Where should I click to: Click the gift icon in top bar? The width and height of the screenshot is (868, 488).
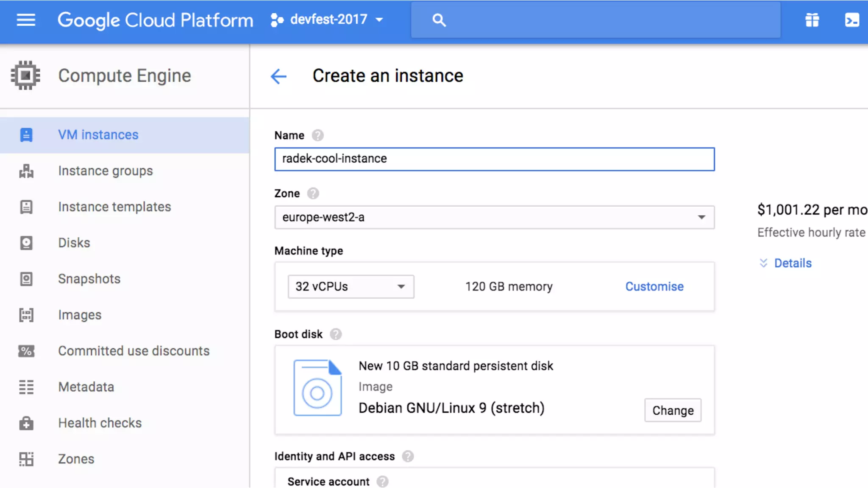(812, 20)
